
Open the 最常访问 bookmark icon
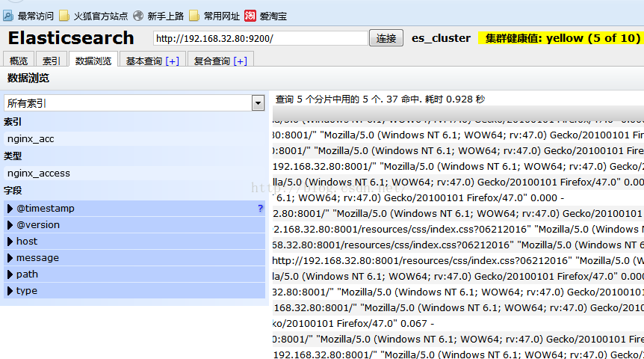(x=8, y=16)
